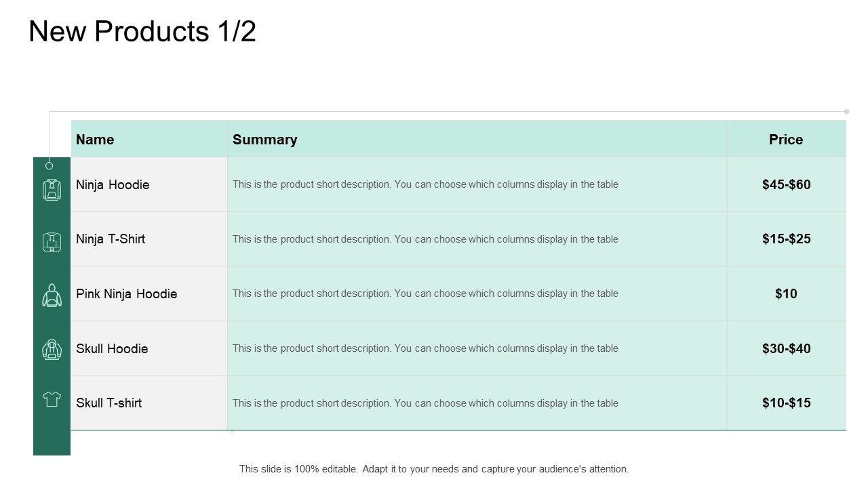Select the Summary column header
The height and width of the screenshot is (488, 868).
click(x=264, y=140)
